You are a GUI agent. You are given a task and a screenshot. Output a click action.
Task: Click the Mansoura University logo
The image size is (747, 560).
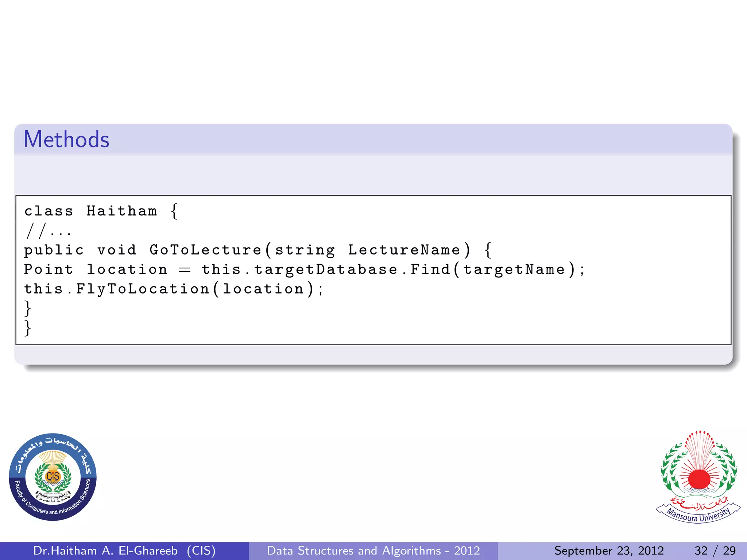click(698, 477)
